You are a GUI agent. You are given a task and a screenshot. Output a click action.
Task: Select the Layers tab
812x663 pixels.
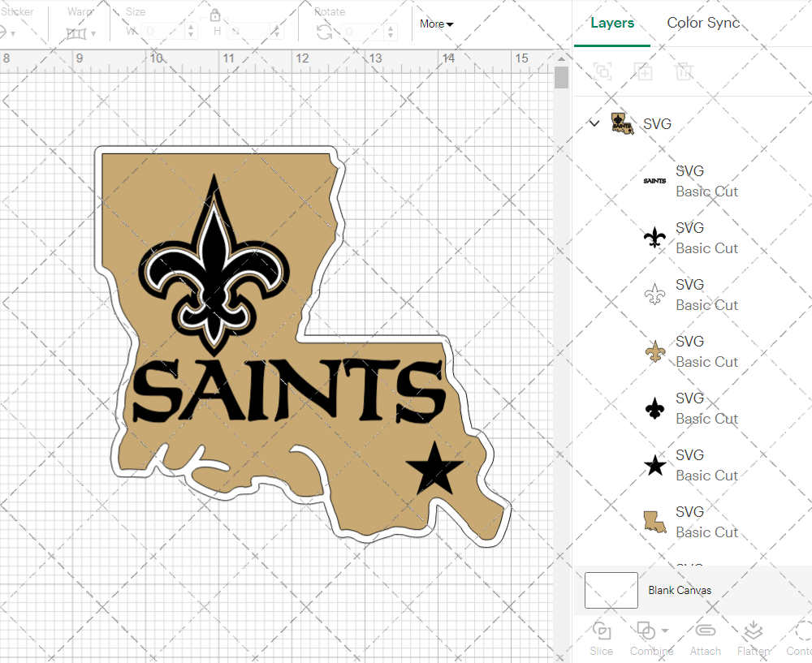612,23
